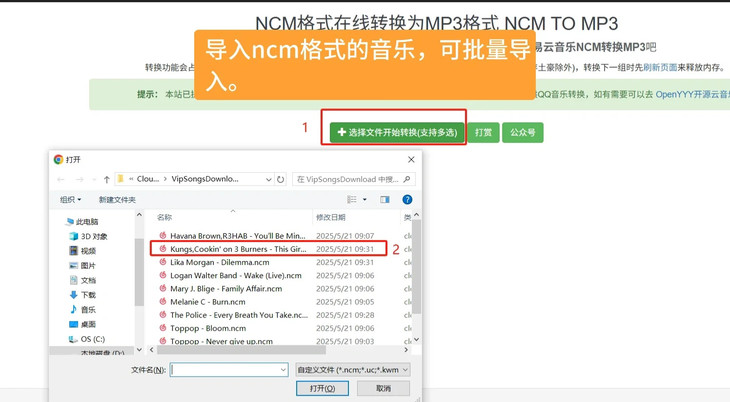This screenshot has width=730, height=402.
Task: Click the 打赏 button
Action: coord(483,132)
